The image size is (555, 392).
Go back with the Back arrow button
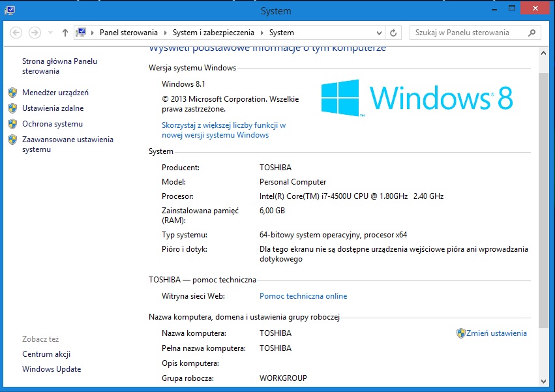click(16, 33)
